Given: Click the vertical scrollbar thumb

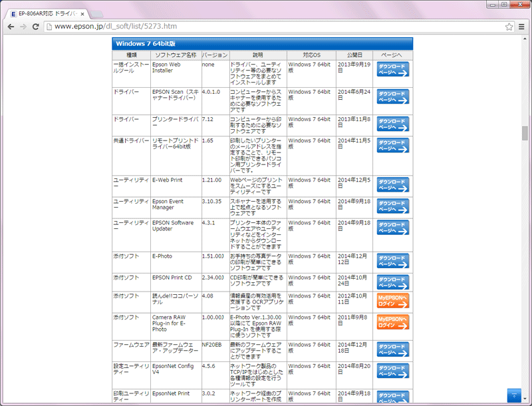Looking at the screenshot, I should coord(525,132).
